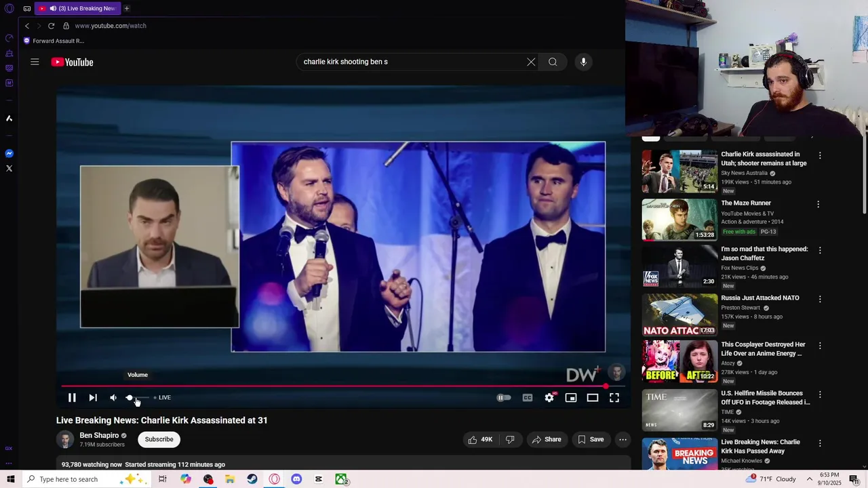Viewport: 868px width, 488px height.
Task: Clear the search text with X
Action: [531, 62]
